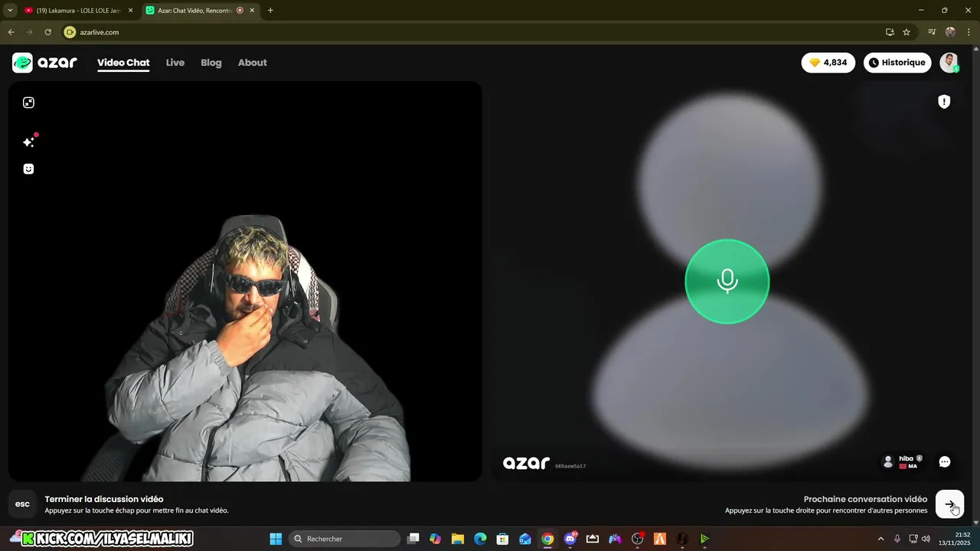Click the green play-arrow taskbar app

point(704,539)
